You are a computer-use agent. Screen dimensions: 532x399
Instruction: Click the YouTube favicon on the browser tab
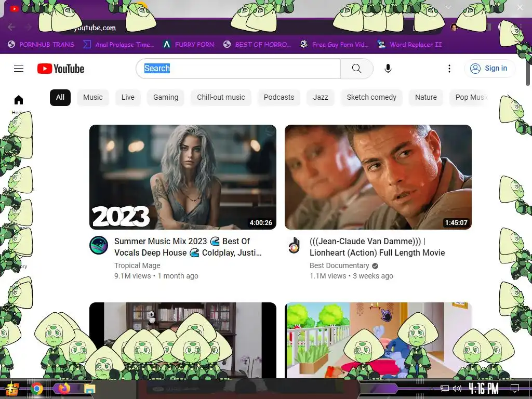coord(14,8)
